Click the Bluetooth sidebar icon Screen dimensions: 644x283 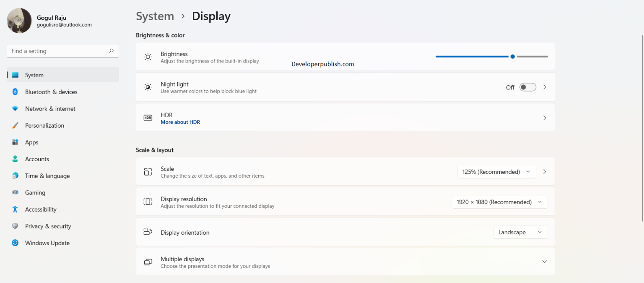[x=15, y=92]
